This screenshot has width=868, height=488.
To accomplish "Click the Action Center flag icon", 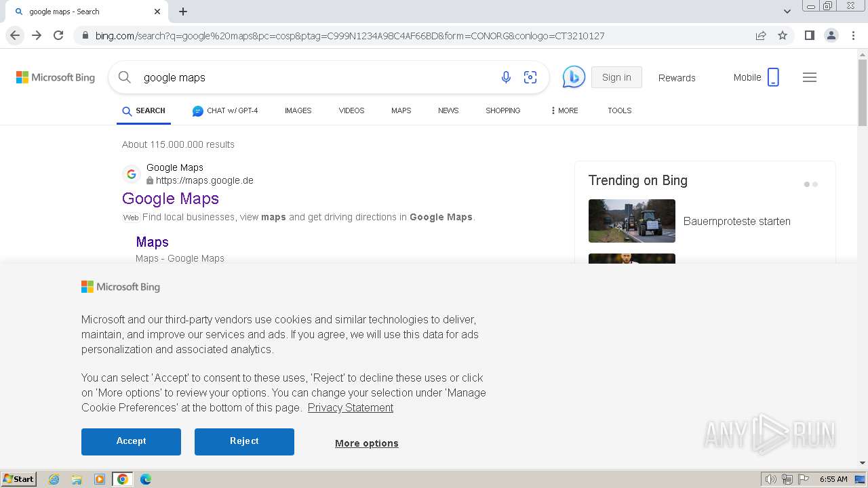I will 804,479.
